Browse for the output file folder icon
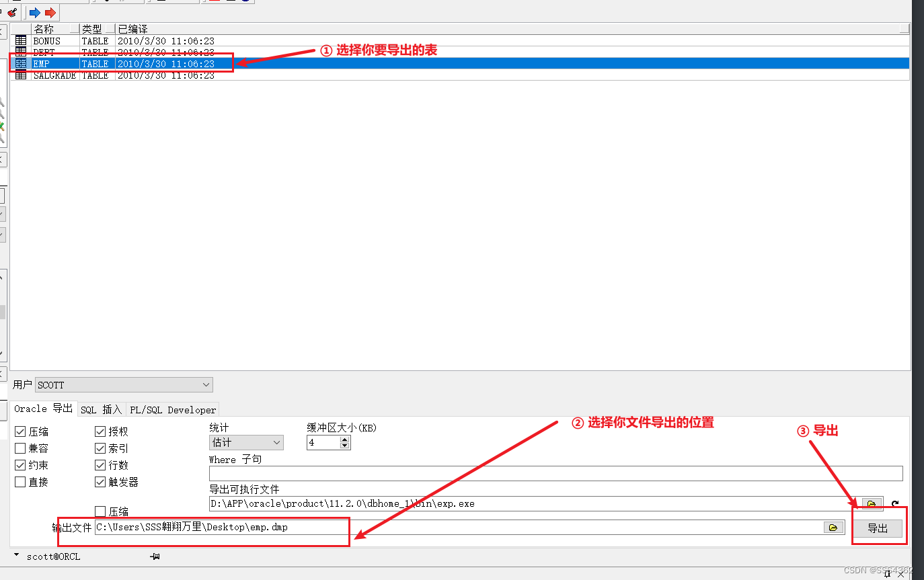 click(x=834, y=528)
